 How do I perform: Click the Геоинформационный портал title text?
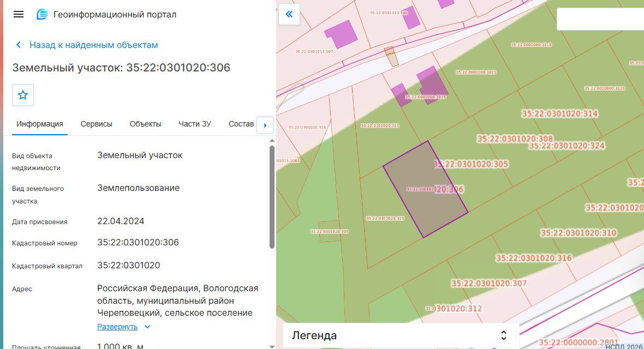coord(115,14)
